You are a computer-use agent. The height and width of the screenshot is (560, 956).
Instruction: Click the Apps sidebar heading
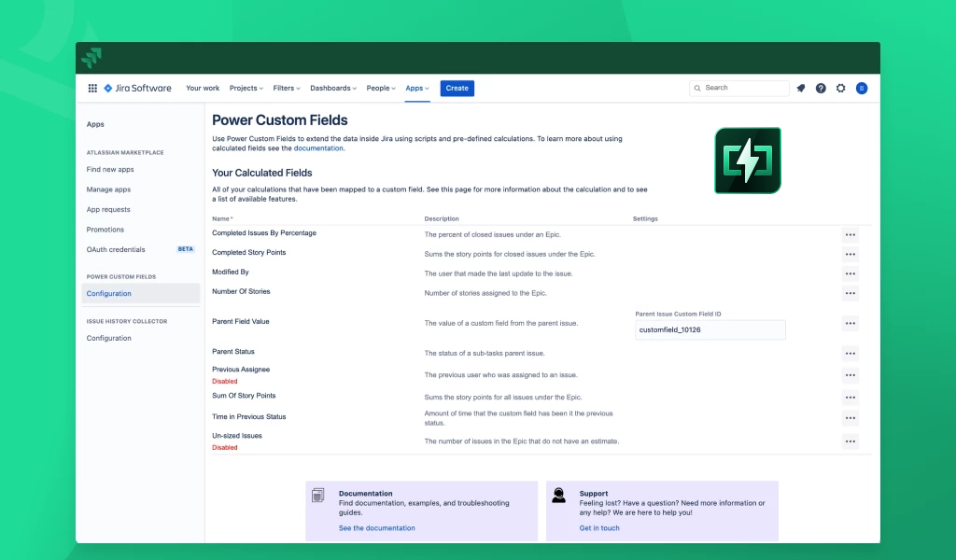click(95, 124)
